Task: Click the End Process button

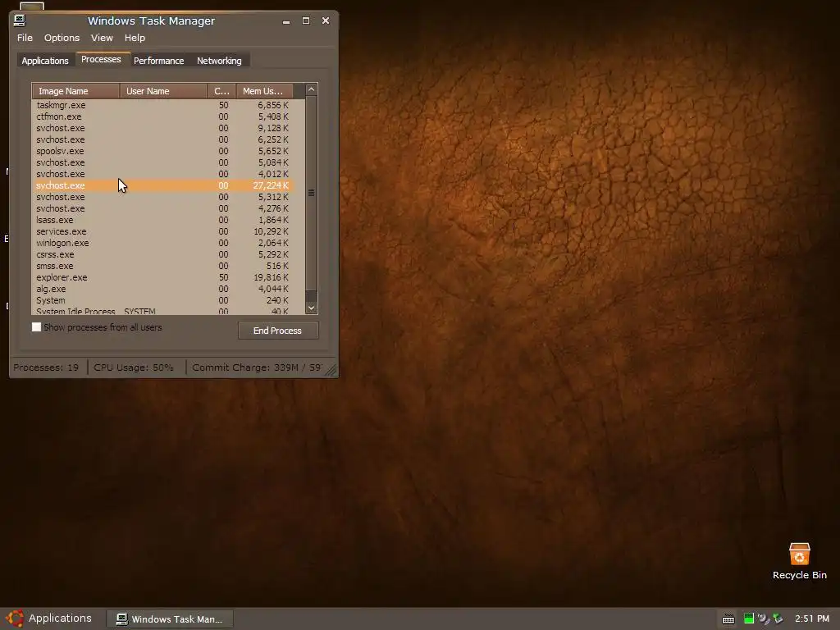Action: click(277, 331)
